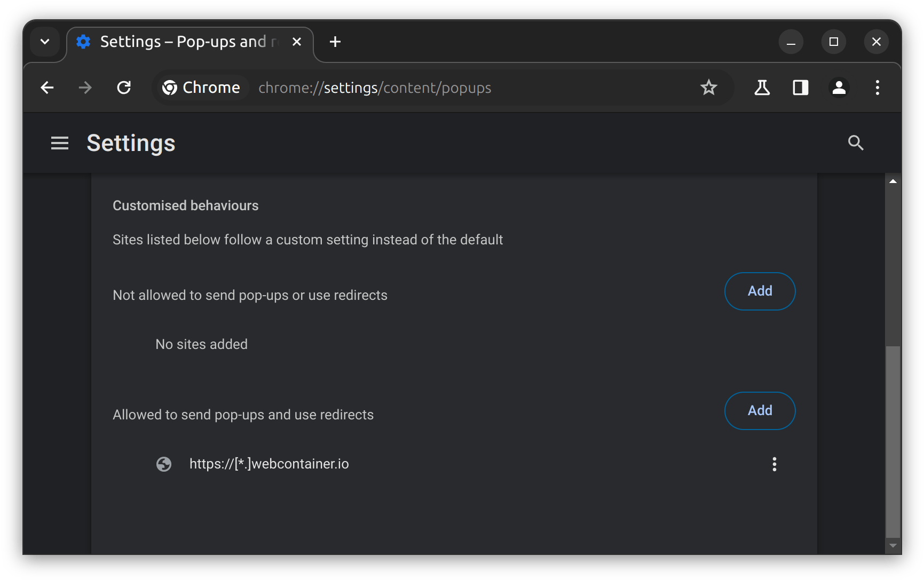Select the Settings – Pop-ups tab
This screenshot has width=924, height=580.
point(181,42)
